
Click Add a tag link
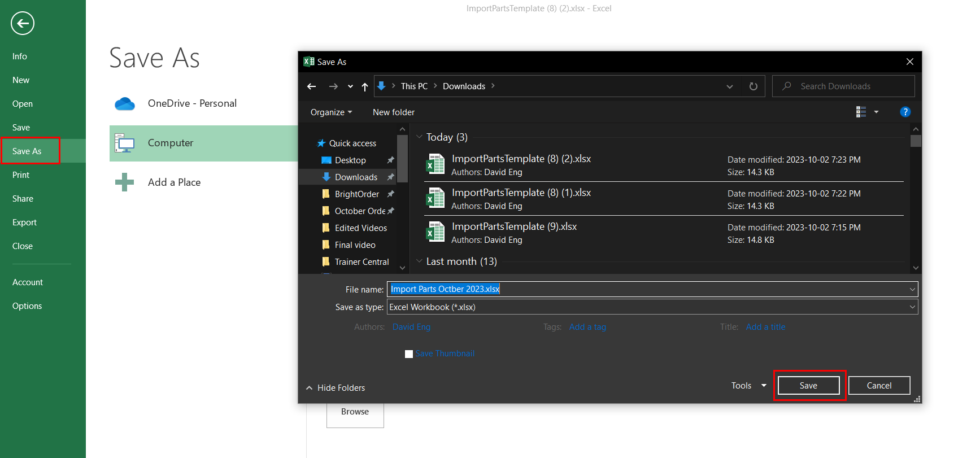[587, 327]
